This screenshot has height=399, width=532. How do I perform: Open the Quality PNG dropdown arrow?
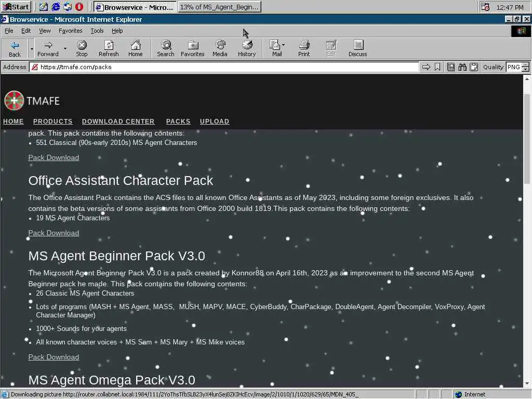pos(525,69)
